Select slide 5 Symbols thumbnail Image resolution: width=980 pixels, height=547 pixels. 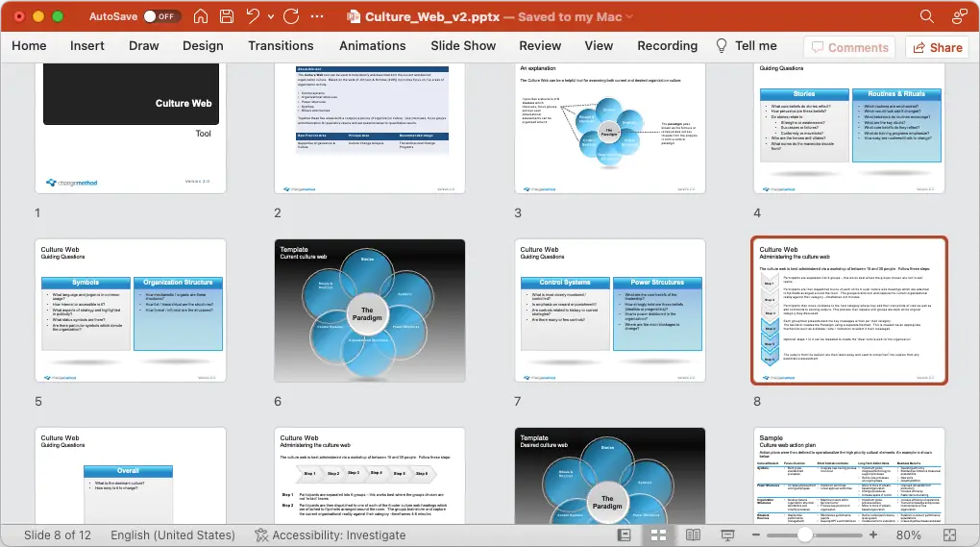coord(131,311)
